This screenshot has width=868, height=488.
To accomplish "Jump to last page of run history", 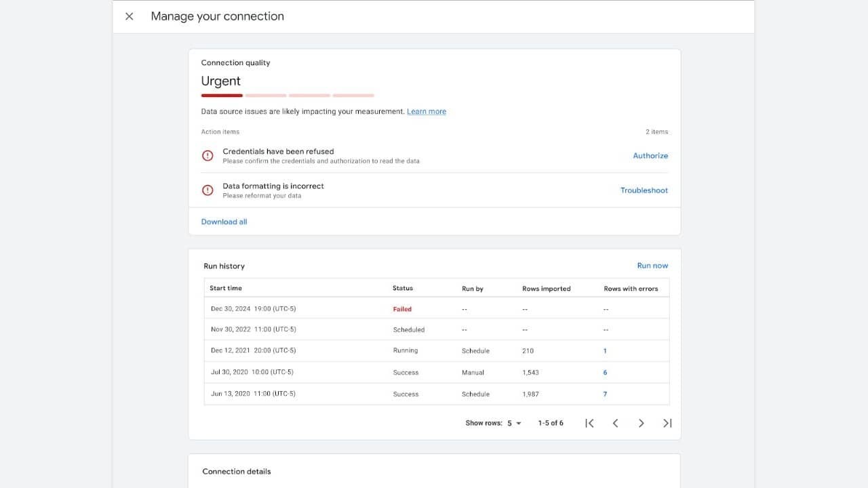I will [x=667, y=423].
